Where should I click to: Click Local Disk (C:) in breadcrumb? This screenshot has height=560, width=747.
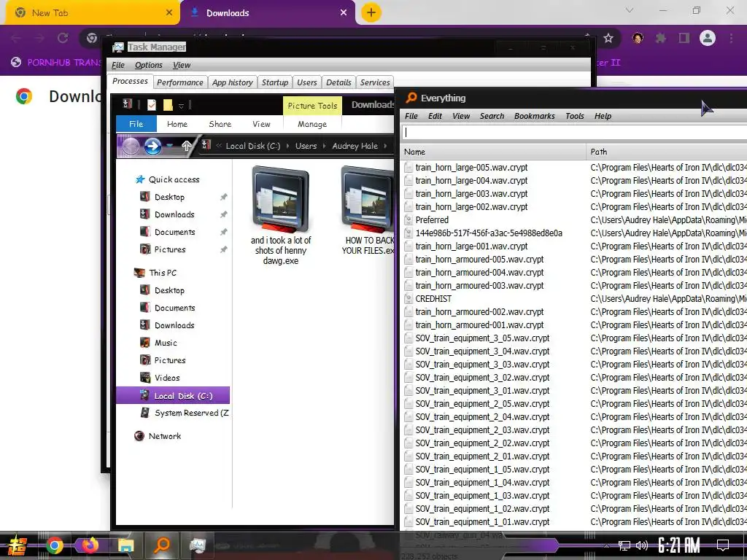click(253, 146)
